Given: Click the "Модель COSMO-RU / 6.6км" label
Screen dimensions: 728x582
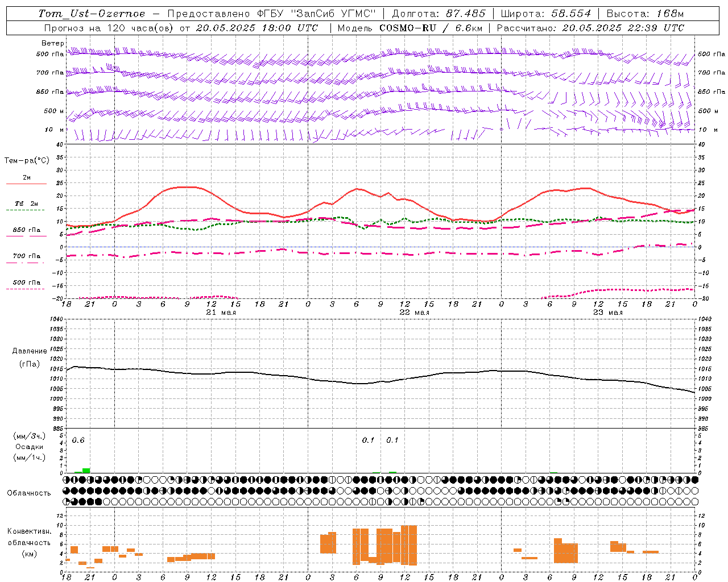Looking at the screenshot, I should (x=410, y=28).
